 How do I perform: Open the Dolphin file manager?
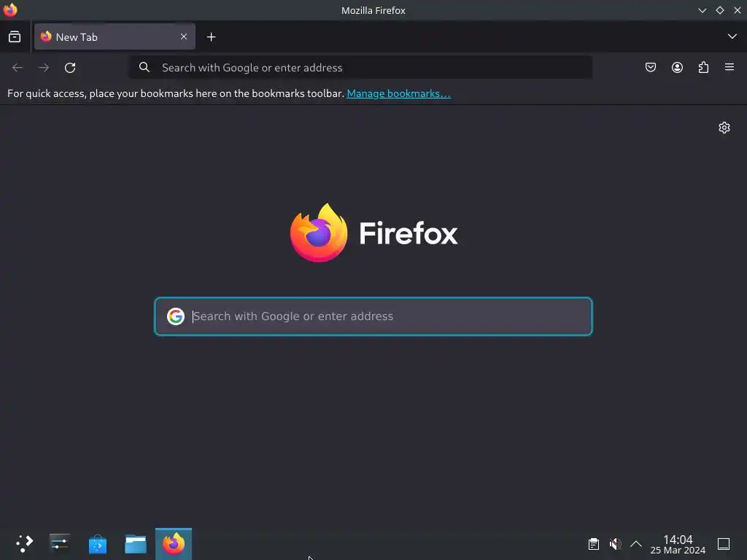click(136, 543)
